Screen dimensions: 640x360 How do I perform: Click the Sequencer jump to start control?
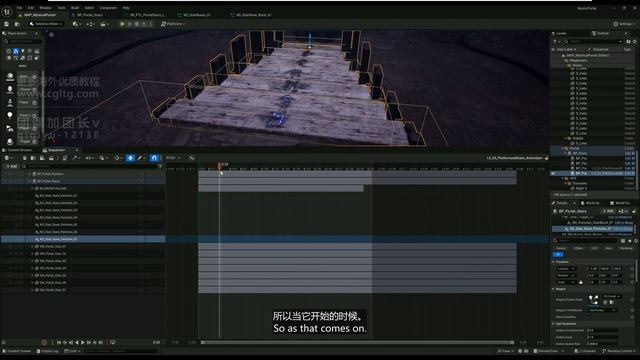pyautogui.click(x=59, y=342)
